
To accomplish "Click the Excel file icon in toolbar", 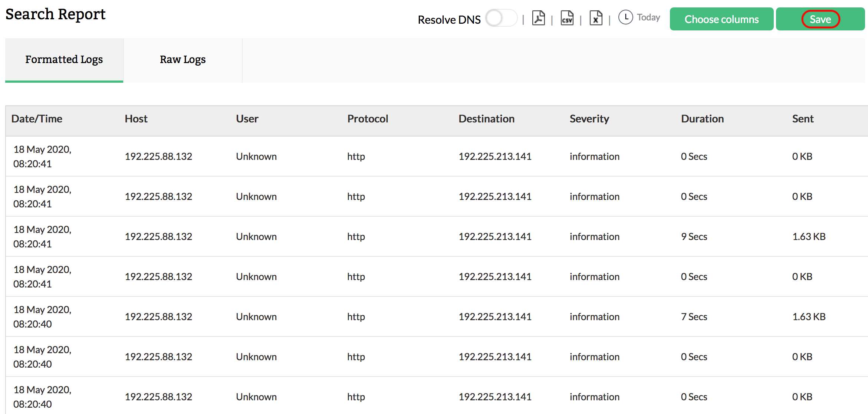I will click(x=596, y=18).
